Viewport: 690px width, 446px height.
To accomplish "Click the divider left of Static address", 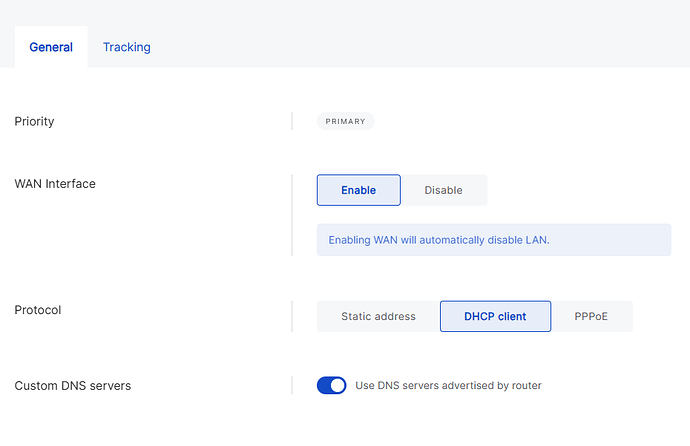I will [292, 316].
